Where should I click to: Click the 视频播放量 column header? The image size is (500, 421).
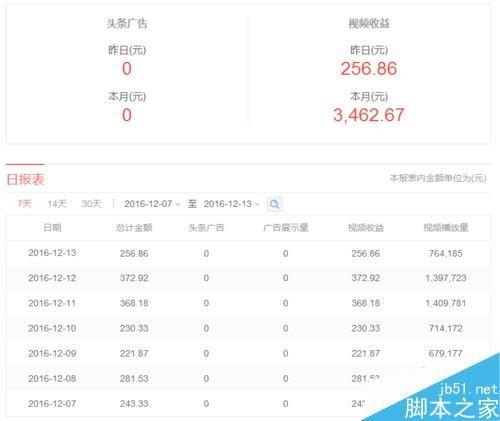[x=446, y=228]
